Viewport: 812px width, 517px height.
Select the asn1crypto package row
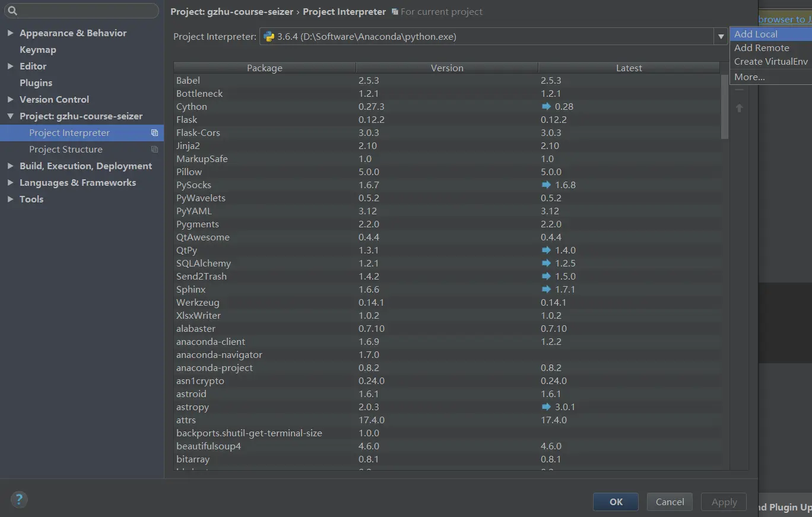(x=448, y=381)
